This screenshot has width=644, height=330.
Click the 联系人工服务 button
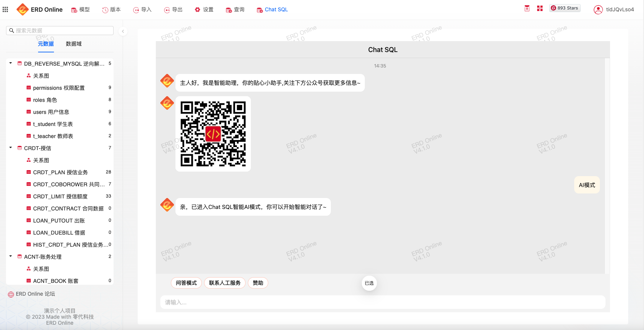[225, 283]
